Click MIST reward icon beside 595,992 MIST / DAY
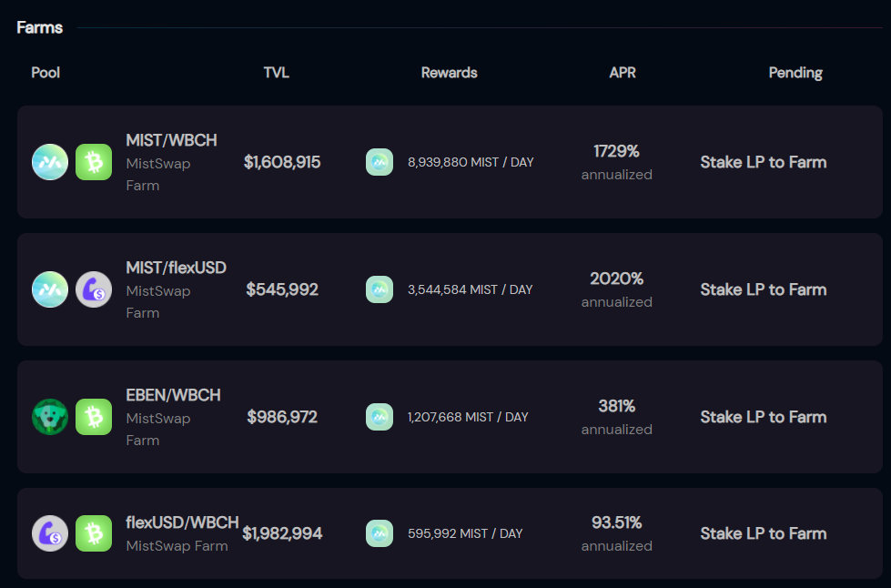Screen dimensions: 891x588 tap(380, 532)
